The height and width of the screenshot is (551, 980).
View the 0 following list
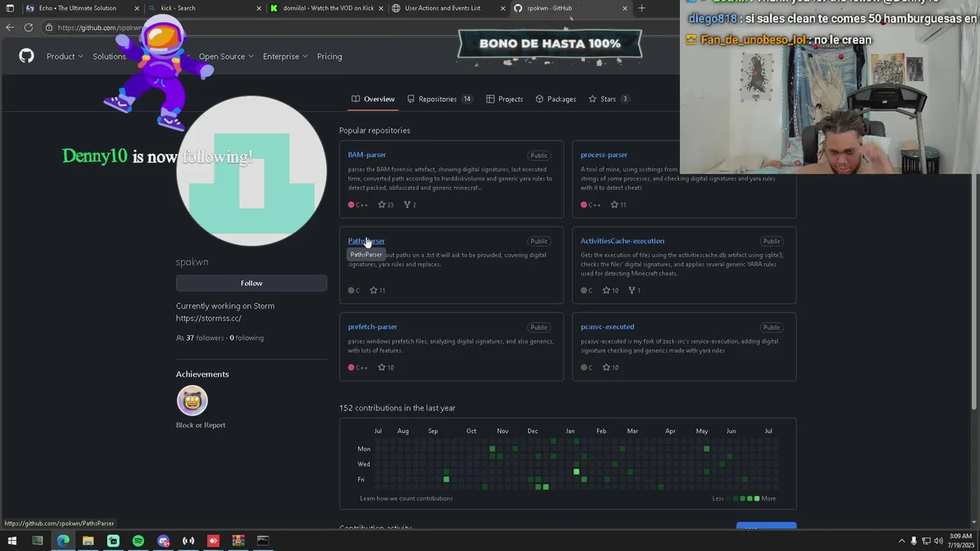[247, 337]
